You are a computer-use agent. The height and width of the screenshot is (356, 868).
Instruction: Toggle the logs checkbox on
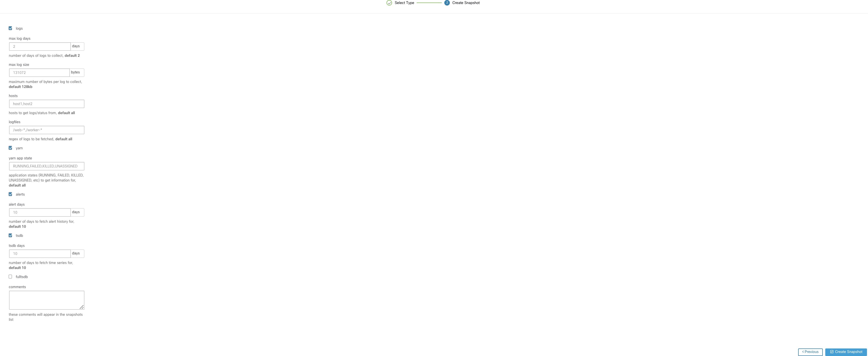[x=11, y=28]
